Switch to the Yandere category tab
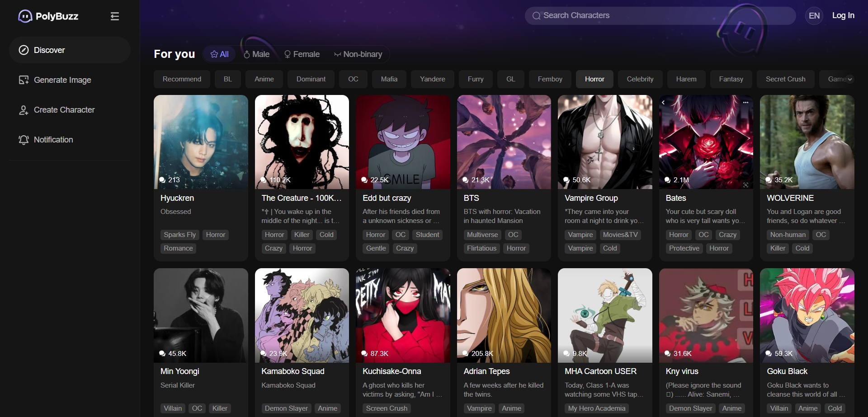The image size is (868, 417). pos(433,79)
